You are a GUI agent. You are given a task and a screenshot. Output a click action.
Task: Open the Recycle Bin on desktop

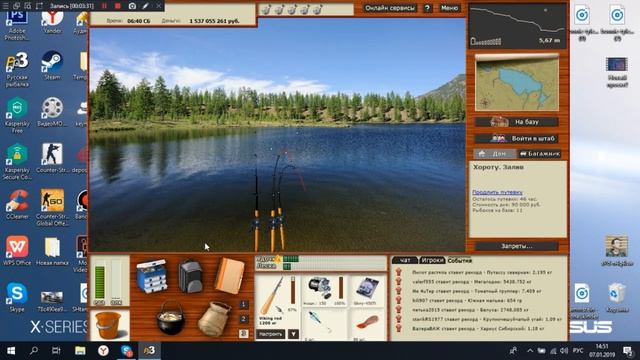617,297
